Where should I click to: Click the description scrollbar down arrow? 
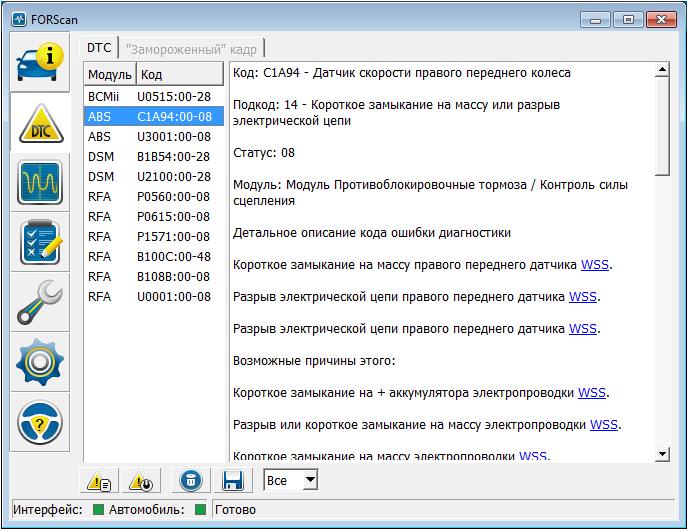[662, 454]
